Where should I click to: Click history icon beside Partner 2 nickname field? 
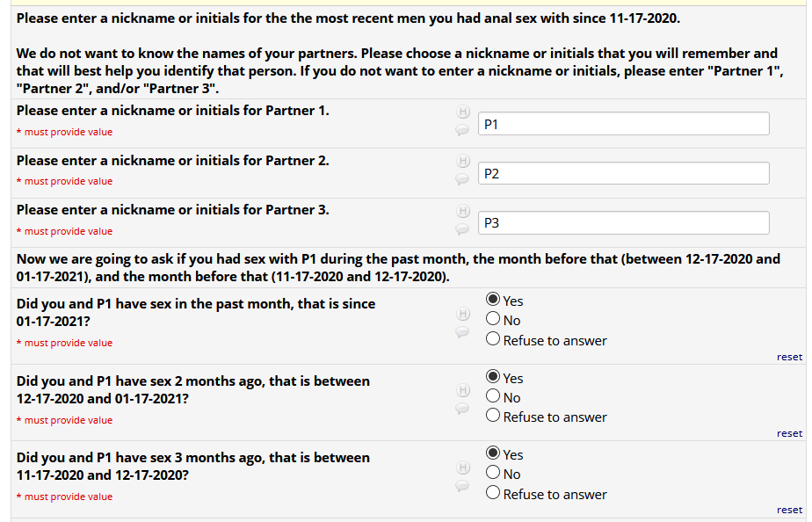pos(462,162)
